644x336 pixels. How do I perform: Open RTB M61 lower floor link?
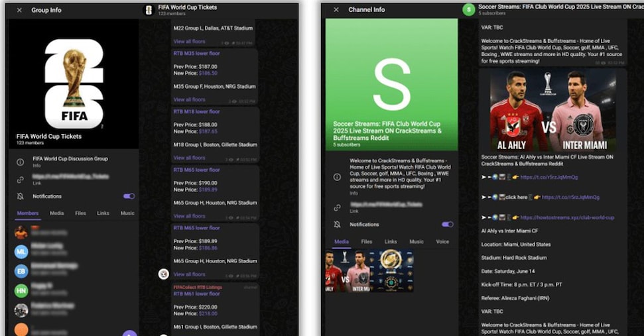pos(196,294)
